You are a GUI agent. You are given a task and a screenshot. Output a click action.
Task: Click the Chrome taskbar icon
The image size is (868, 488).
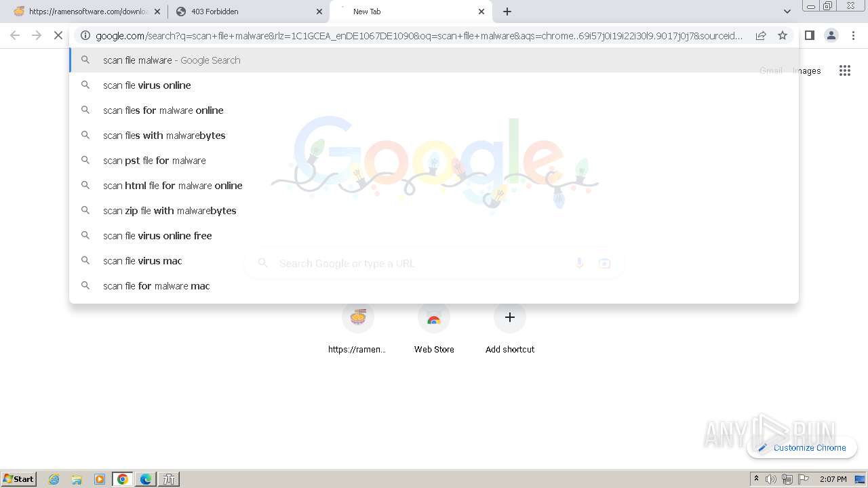(123, 479)
